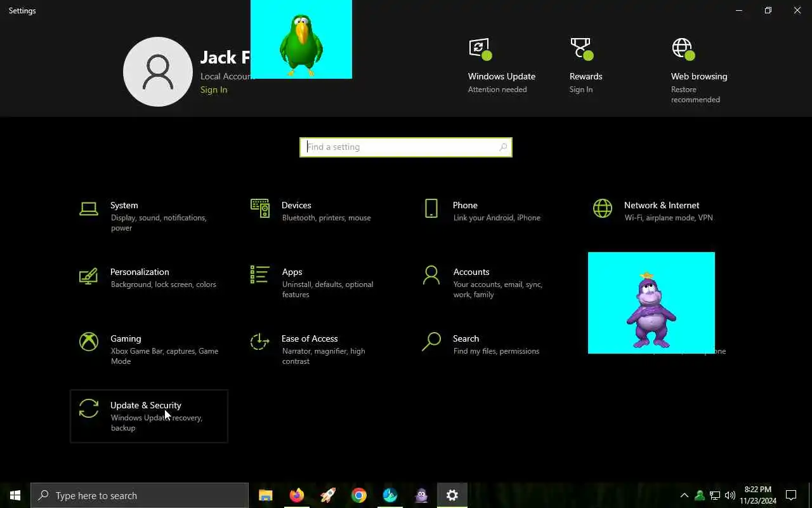Open Accounts settings person icon
The height and width of the screenshot is (508, 812).
pos(431,275)
